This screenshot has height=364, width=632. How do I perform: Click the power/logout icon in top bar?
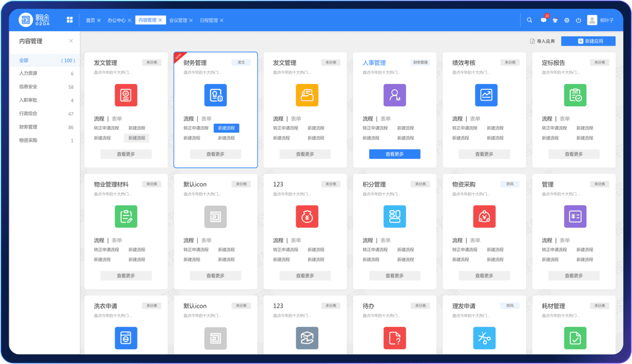click(x=578, y=20)
